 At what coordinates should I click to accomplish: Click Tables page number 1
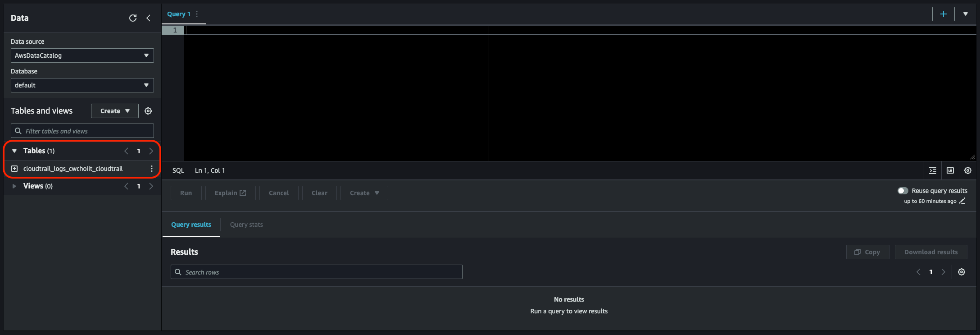[x=139, y=151]
